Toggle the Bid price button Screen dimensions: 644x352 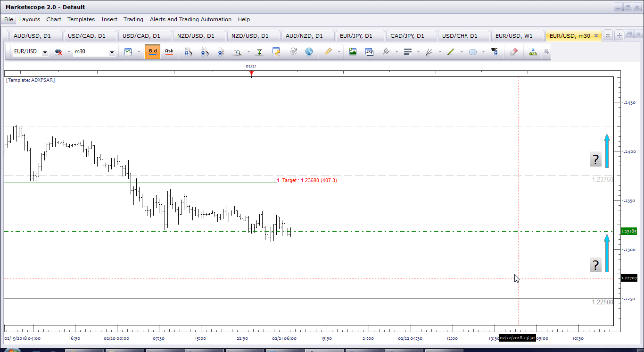click(x=153, y=52)
